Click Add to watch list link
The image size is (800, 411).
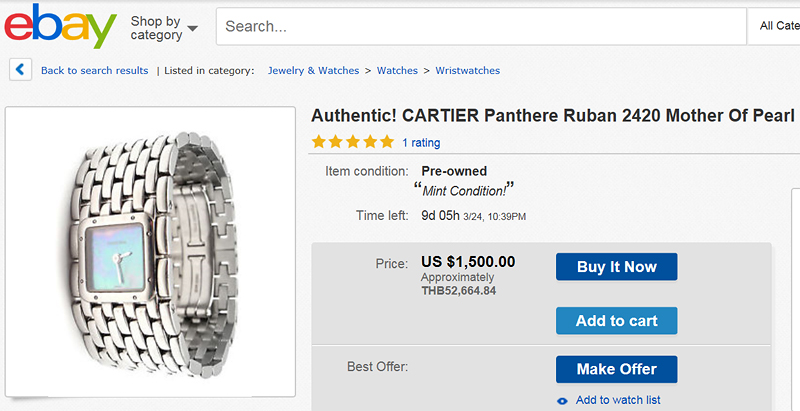[x=617, y=400]
